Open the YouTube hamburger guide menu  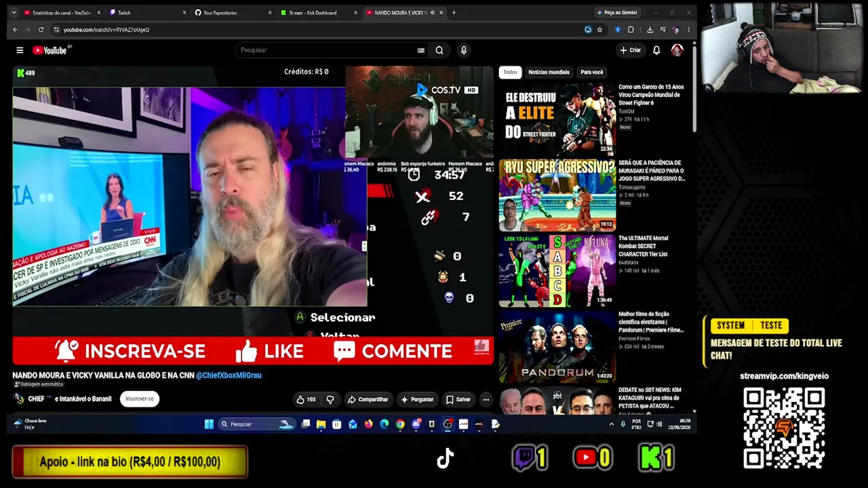tap(20, 50)
